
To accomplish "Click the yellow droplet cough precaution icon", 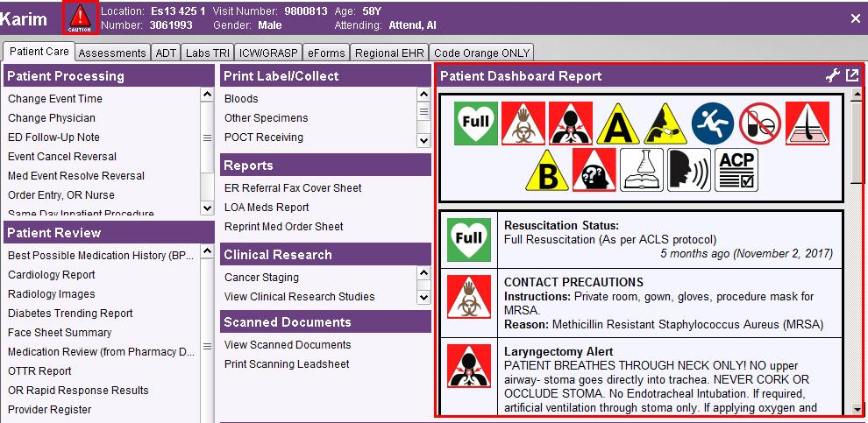I will [665, 123].
